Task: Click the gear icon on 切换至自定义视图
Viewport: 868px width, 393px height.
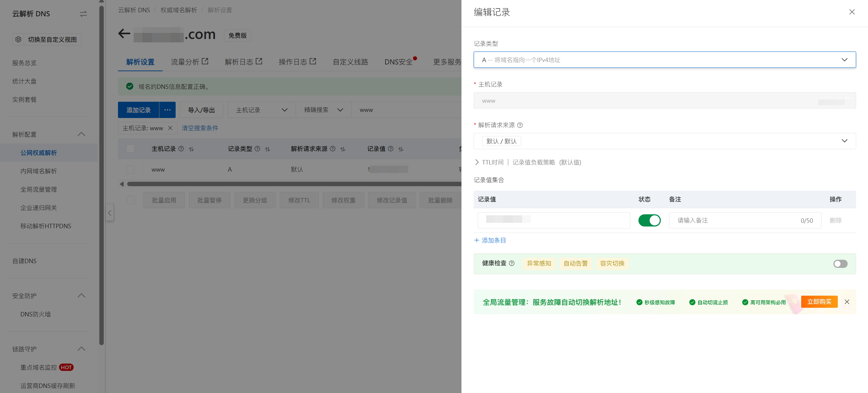Action: 18,39
